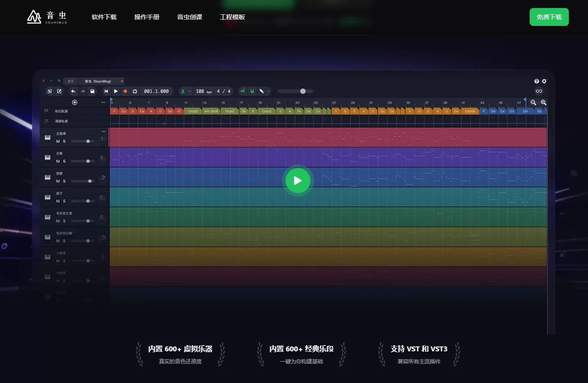588x383 pixels.
Task: Open the metronome dropdown arrow
Action: [x=189, y=91]
